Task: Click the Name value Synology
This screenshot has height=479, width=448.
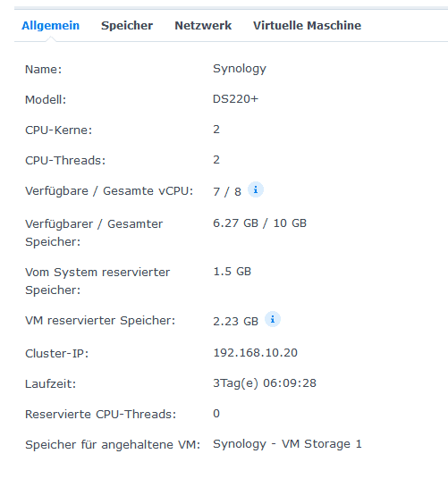Action: [240, 69]
